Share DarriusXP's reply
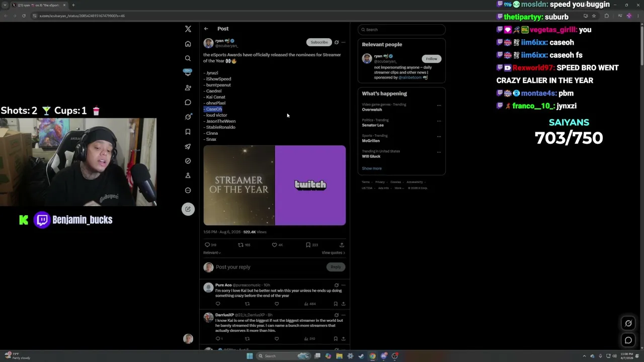 pyautogui.click(x=344, y=338)
